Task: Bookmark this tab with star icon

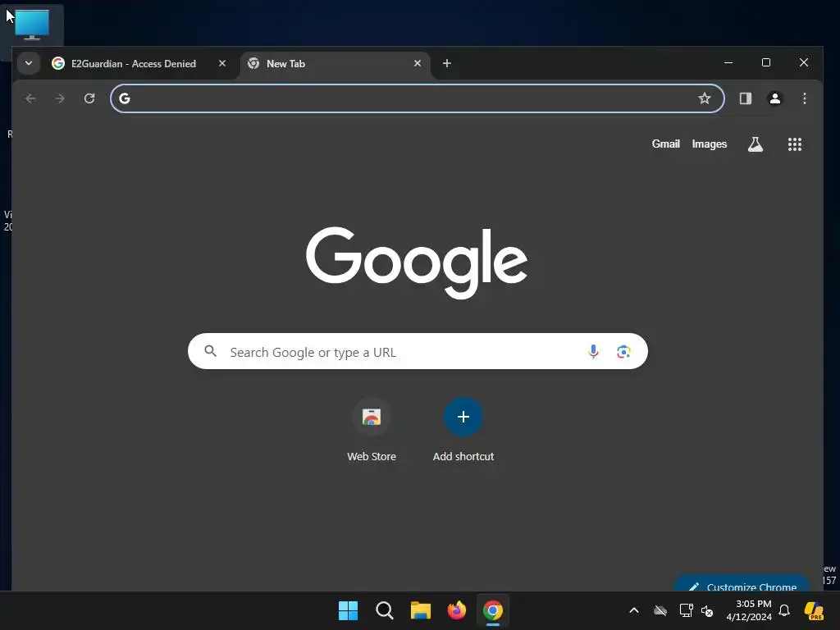Action: click(x=705, y=98)
